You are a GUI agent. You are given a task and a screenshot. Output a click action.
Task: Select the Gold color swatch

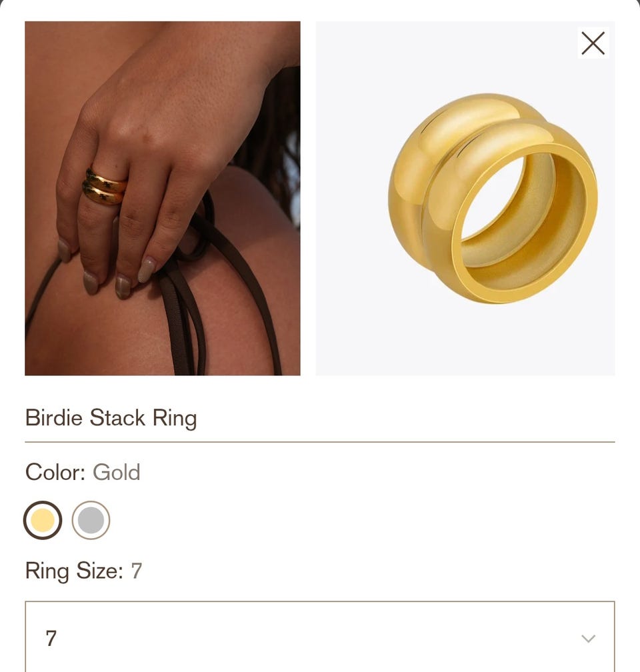click(x=43, y=520)
